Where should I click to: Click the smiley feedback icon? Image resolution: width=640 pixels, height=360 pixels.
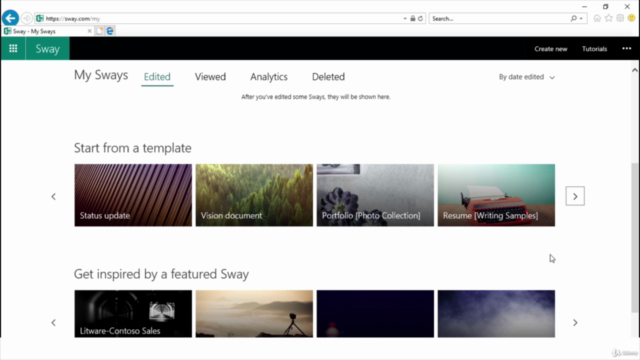click(631, 18)
